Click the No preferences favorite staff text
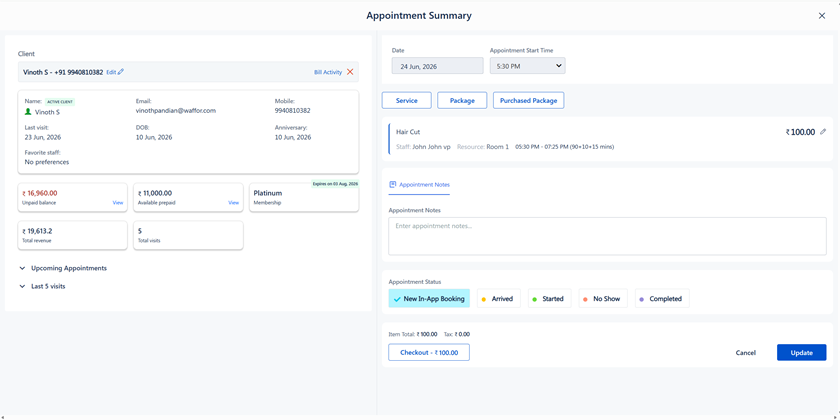Viewport: 840px width, 420px height. click(47, 162)
